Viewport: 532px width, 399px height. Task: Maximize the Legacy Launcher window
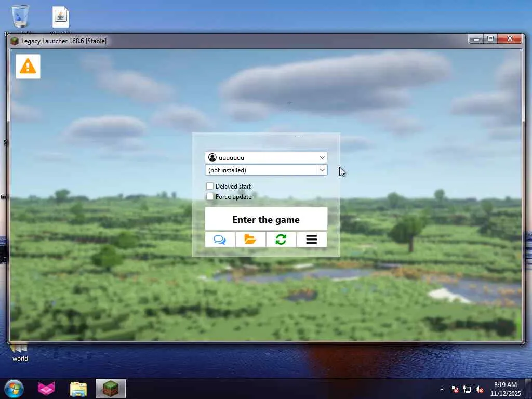[490, 39]
